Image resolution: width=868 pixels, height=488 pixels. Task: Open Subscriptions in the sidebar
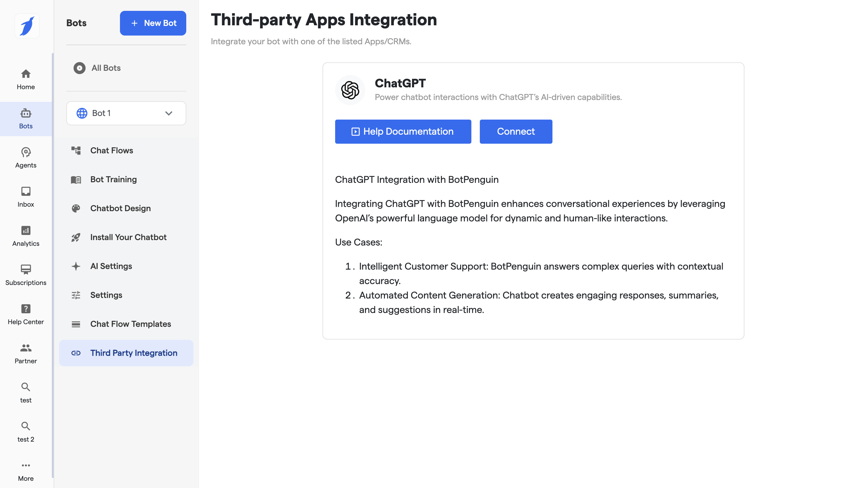(26, 275)
